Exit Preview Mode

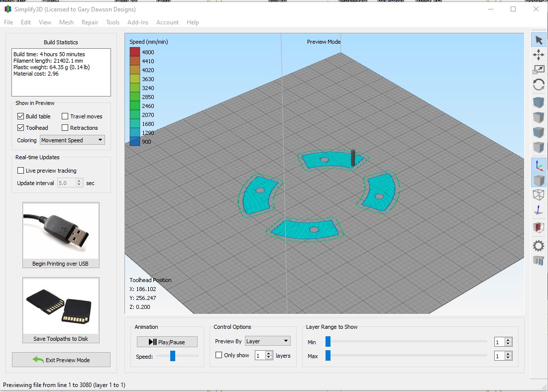click(x=61, y=360)
